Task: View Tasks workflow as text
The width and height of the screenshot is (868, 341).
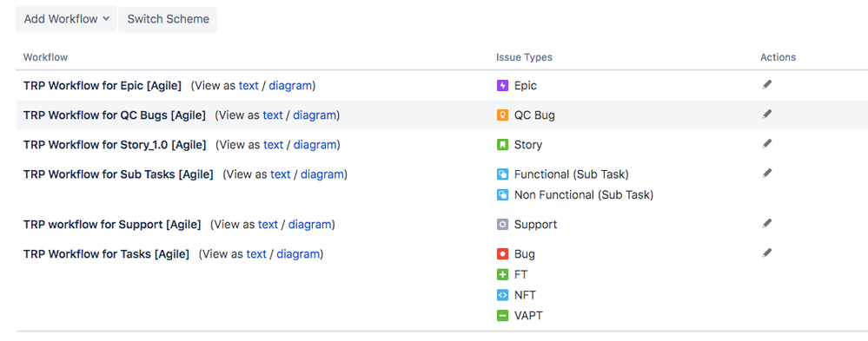Action: point(256,254)
